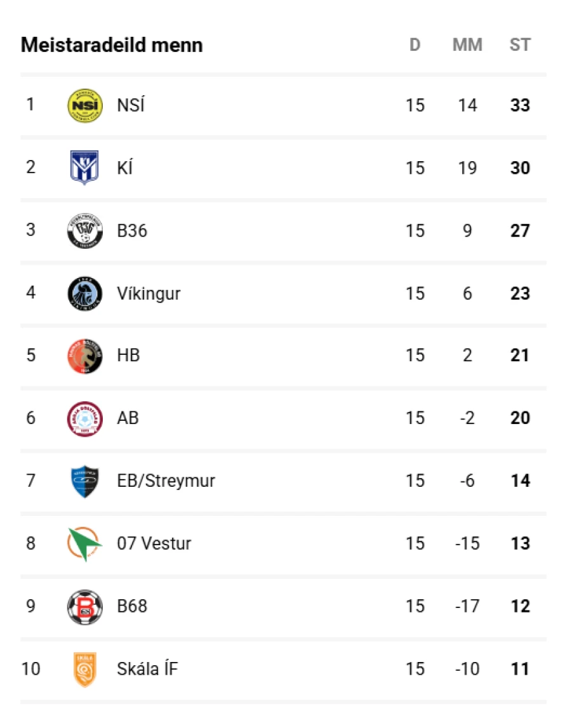Open the Víkingur team name link

pos(149,293)
